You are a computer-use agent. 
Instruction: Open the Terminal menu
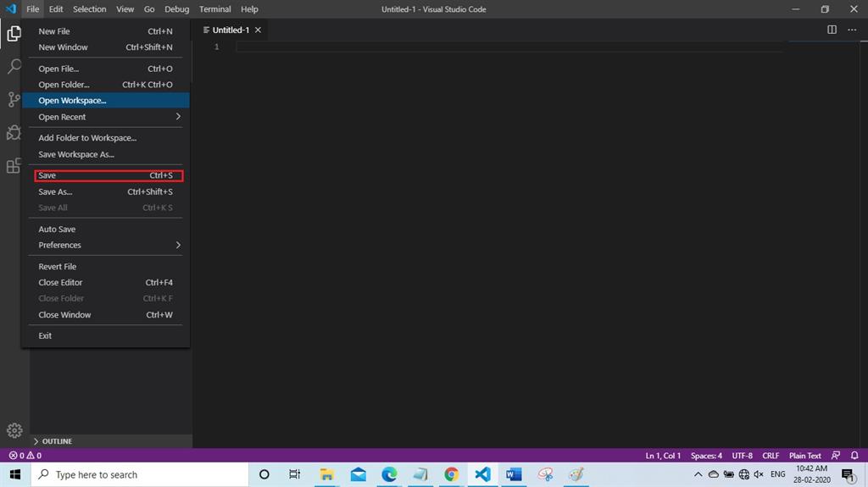(214, 8)
